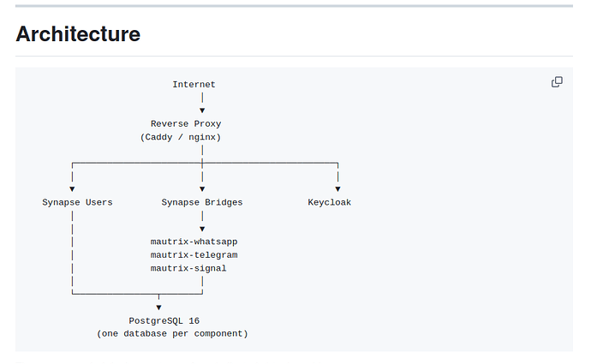The width and height of the screenshot is (591, 364).
Task: Click the Synapse Users node label
Action: tap(77, 202)
